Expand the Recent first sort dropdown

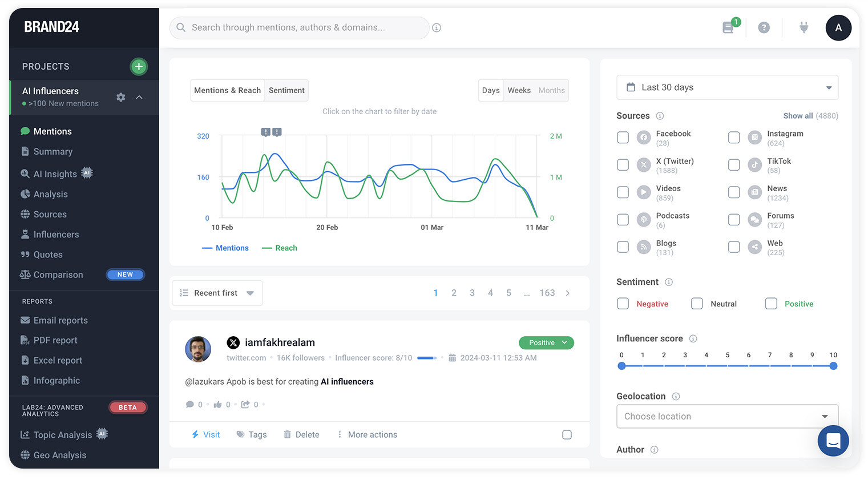pyautogui.click(x=217, y=293)
